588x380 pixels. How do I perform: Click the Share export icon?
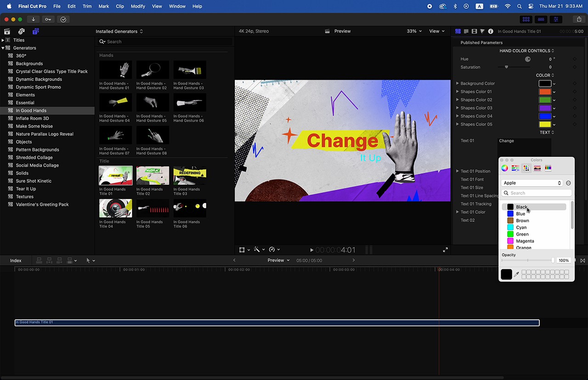point(579,19)
